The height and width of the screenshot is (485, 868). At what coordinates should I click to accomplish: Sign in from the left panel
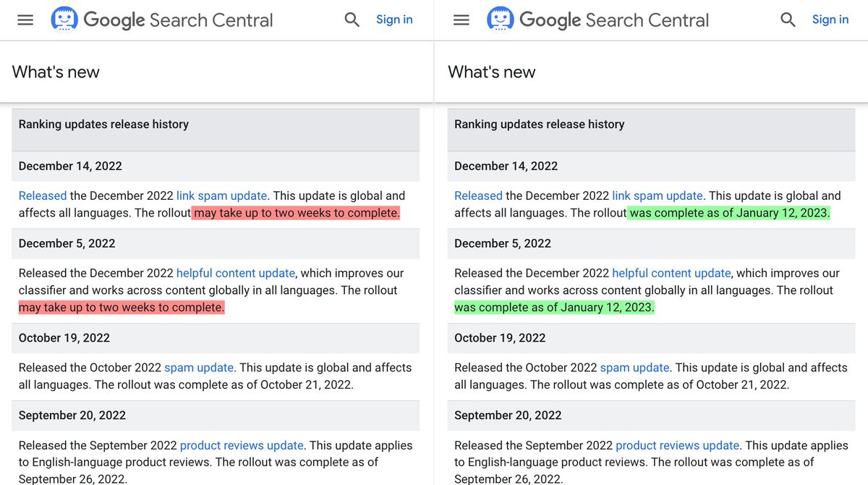pyautogui.click(x=394, y=20)
